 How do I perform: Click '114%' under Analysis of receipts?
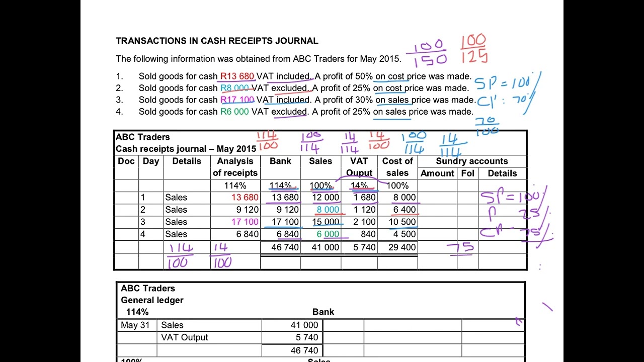235,186
